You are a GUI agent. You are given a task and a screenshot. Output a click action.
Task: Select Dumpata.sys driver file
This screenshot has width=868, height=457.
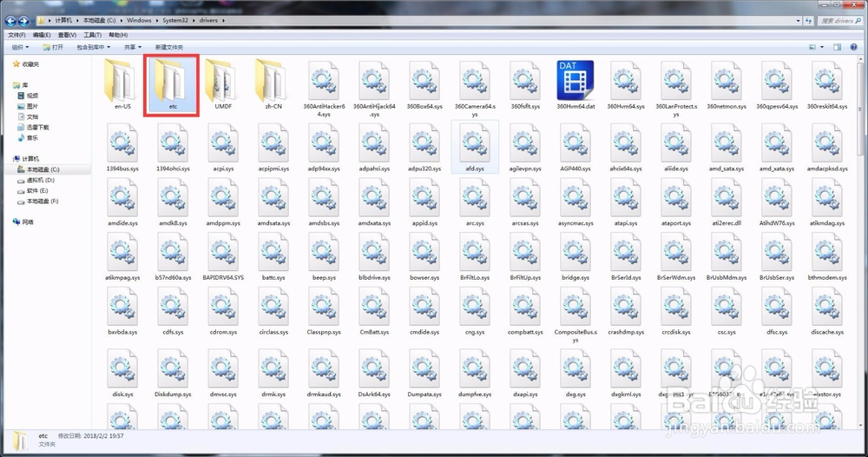424,373
